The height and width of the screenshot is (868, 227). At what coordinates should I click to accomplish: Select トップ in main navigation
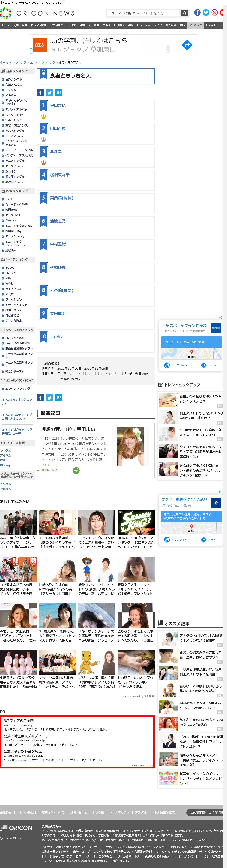click(x=5, y=25)
